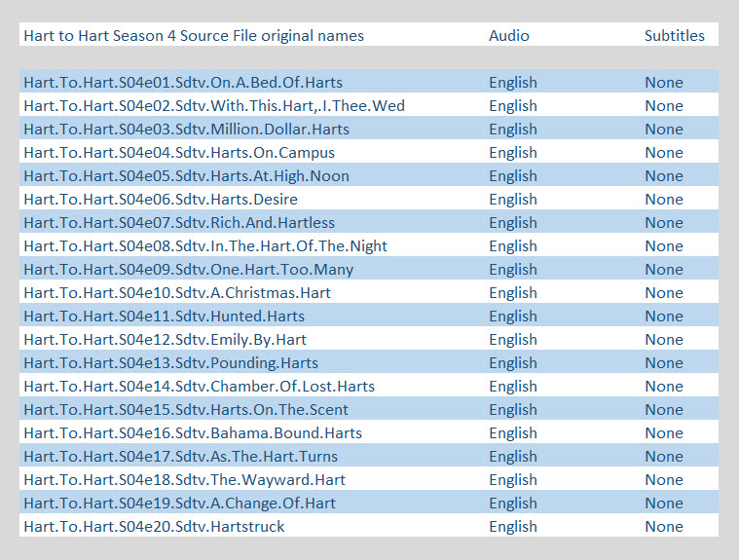Select file name S04e11 Hunted.Harts
The width and height of the screenshot is (739, 560).
click(x=164, y=317)
